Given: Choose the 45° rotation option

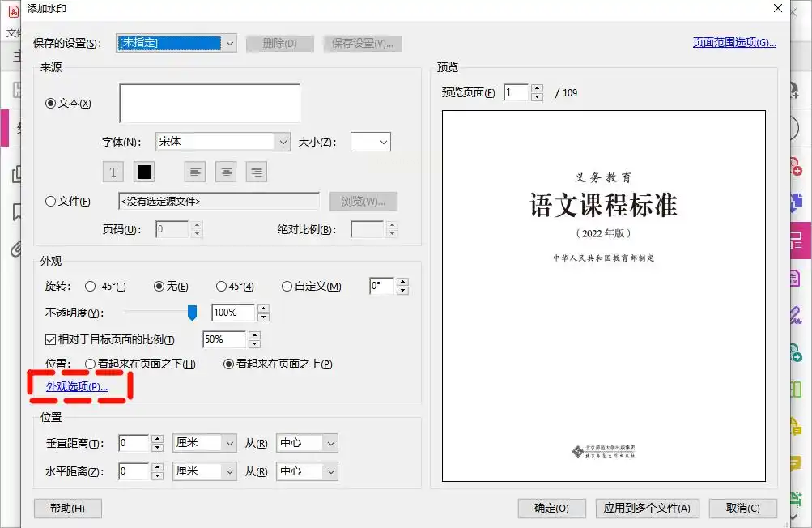Looking at the screenshot, I should [x=221, y=287].
